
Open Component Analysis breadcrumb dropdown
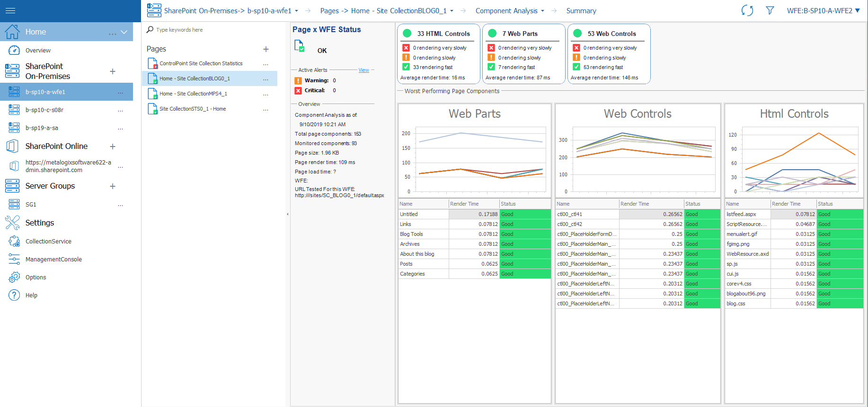542,11
